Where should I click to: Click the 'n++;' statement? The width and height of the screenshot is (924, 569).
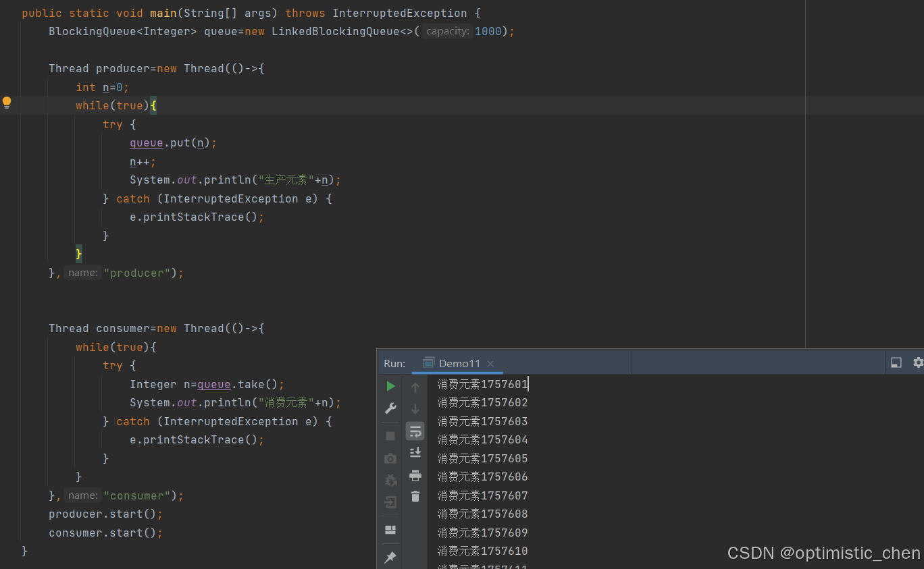143,161
